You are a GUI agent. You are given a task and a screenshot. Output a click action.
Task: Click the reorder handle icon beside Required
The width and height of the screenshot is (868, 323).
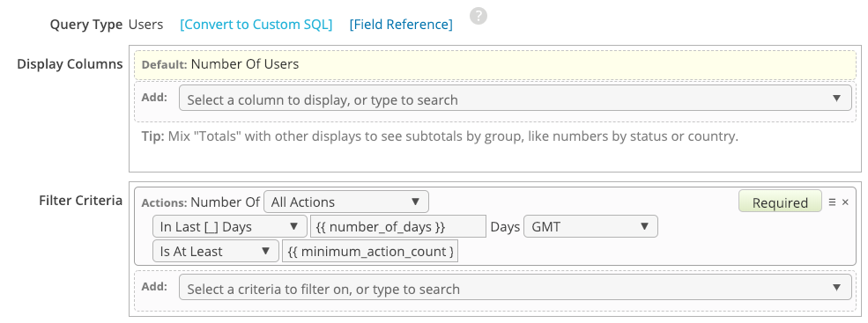tap(832, 202)
